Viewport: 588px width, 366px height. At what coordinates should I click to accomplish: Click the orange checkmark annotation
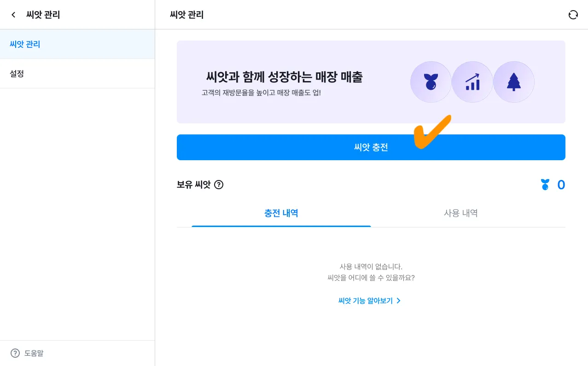click(x=431, y=131)
